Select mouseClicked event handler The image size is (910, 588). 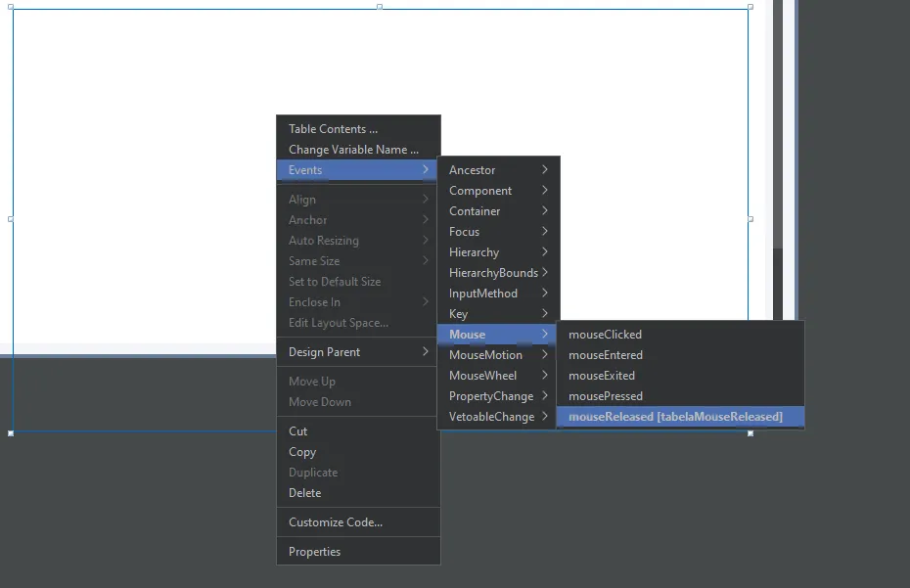pyautogui.click(x=680, y=335)
